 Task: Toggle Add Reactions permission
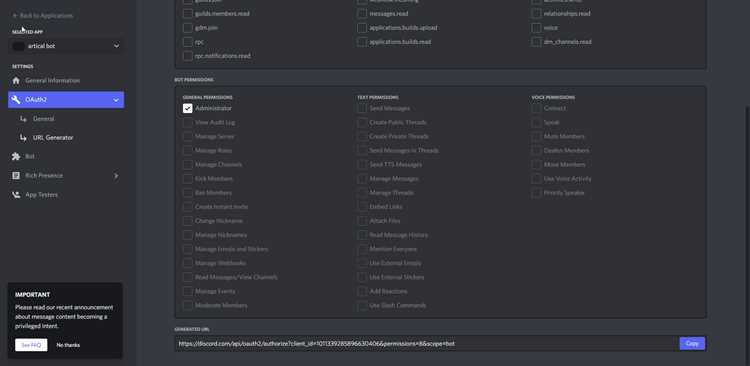(362, 291)
